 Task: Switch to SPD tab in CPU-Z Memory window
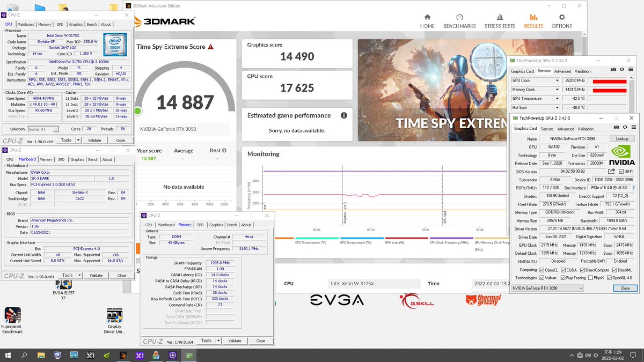pyautogui.click(x=200, y=225)
